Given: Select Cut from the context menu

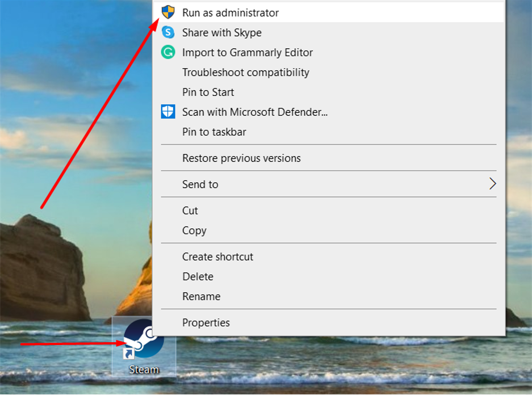Looking at the screenshot, I should (x=328, y=211).
